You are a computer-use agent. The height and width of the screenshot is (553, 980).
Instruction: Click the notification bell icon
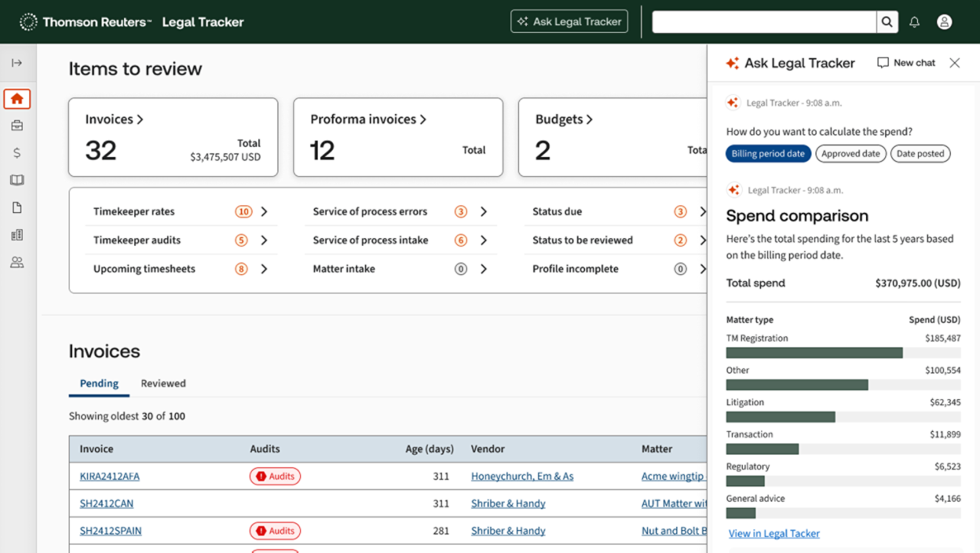click(x=914, y=21)
